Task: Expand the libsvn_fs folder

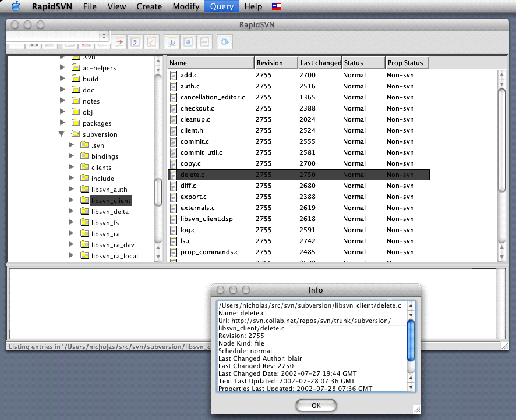Action: [71, 222]
